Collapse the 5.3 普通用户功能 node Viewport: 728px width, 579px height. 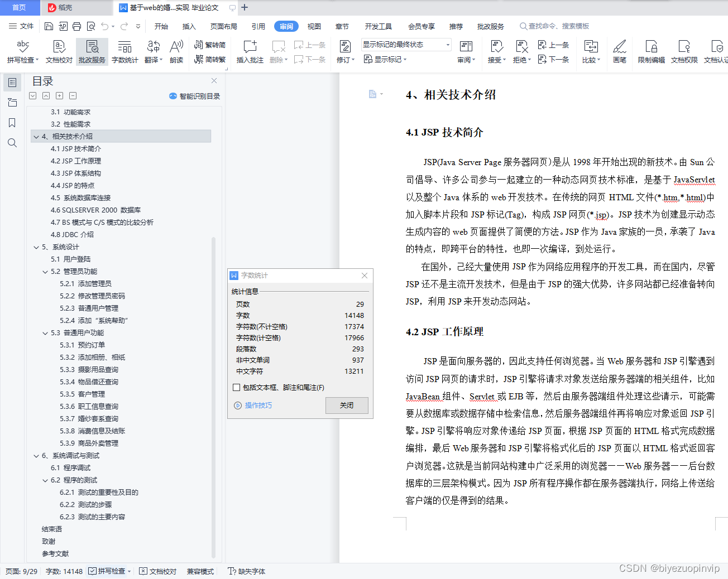pyautogui.click(x=45, y=333)
